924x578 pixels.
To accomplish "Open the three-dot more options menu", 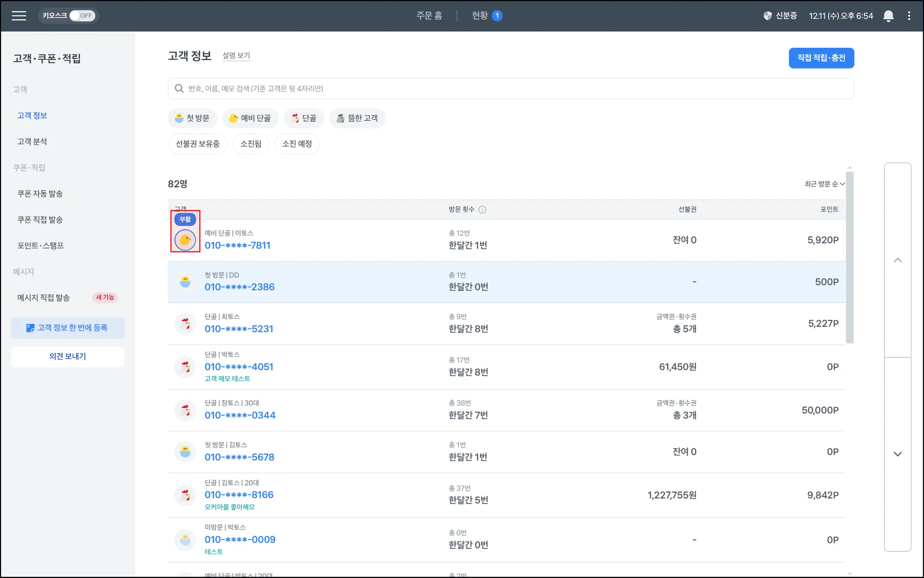I will (909, 16).
